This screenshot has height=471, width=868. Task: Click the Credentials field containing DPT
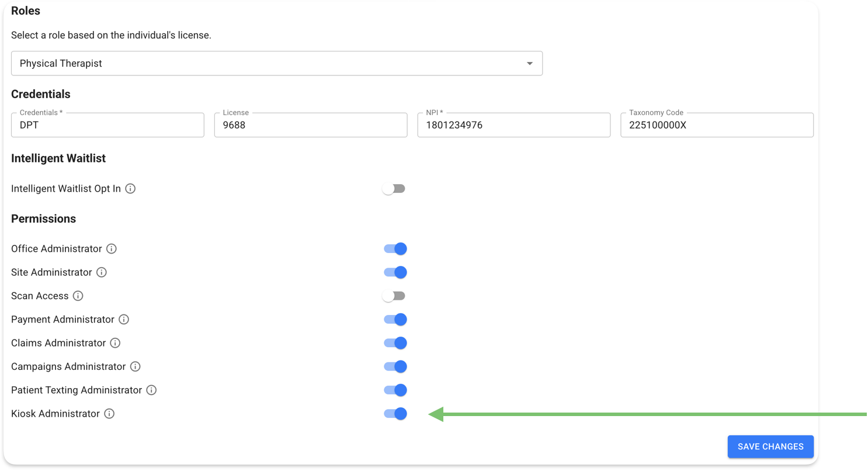(x=107, y=125)
